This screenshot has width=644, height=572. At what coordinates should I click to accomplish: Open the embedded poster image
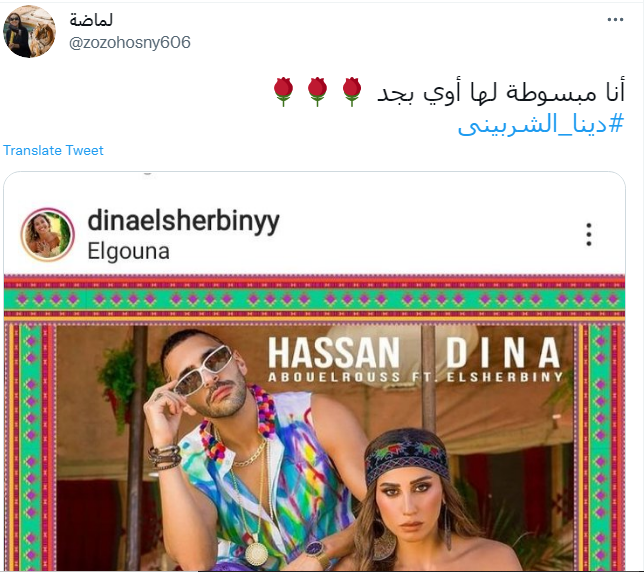[x=315, y=423]
